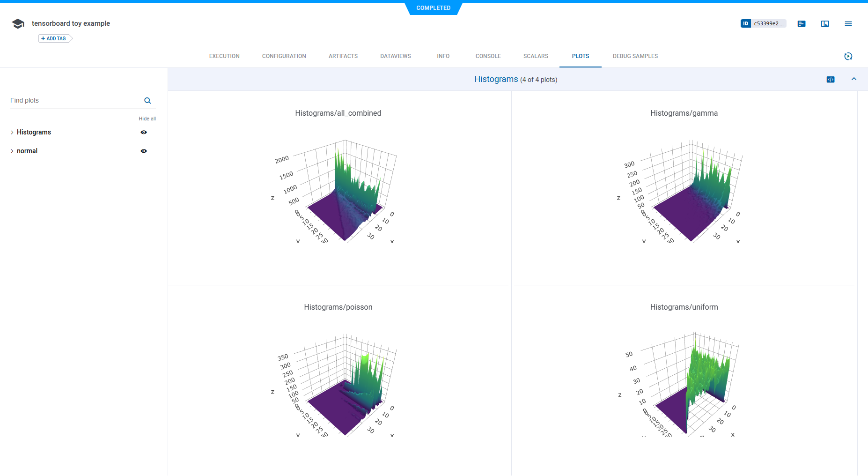Expand the normal tree item

[12, 151]
